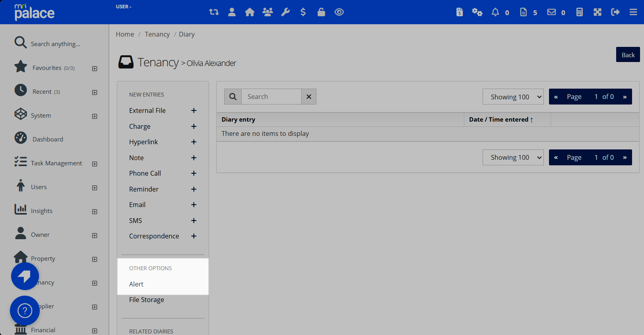This screenshot has height=335, width=644.
Task: Open the top Showing 100 dropdown
Action: (513, 97)
